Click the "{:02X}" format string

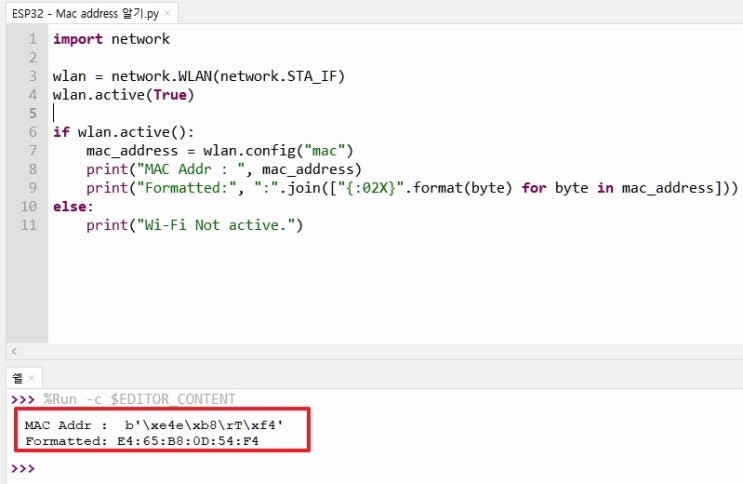pyautogui.click(x=371, y=188)
